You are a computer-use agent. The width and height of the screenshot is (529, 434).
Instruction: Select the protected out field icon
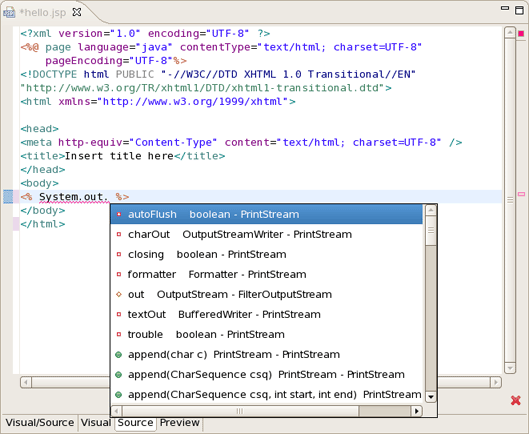click(119, 294)
